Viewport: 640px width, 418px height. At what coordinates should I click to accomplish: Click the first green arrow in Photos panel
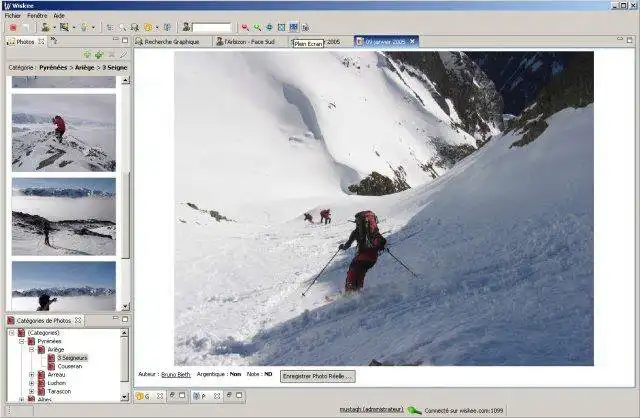(87, 54)
